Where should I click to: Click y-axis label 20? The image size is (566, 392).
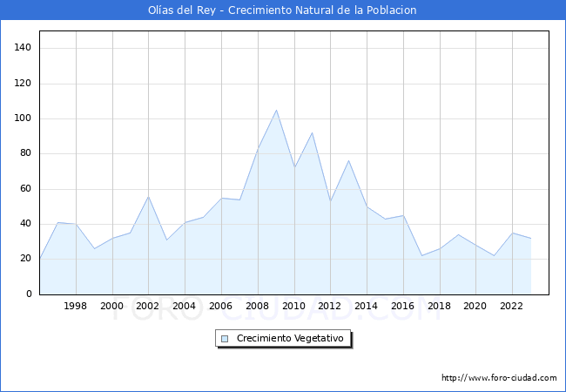click(25, 259)
